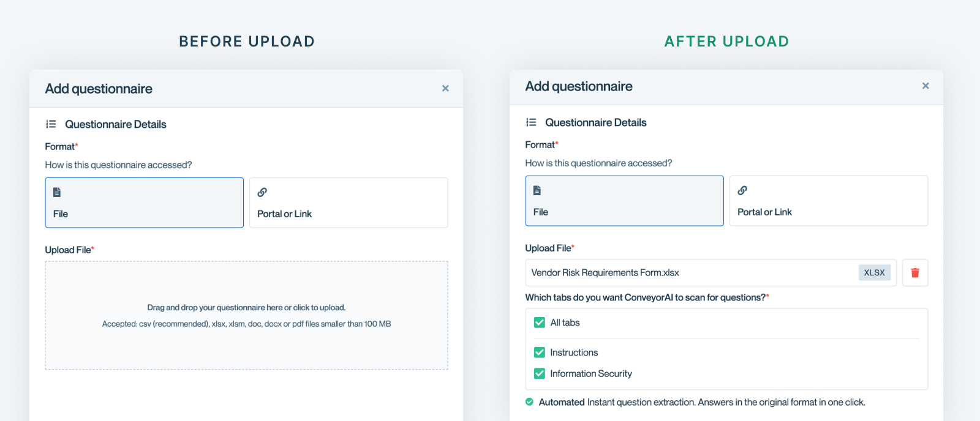Click the XLSX file type badge

tap(875, 272)
